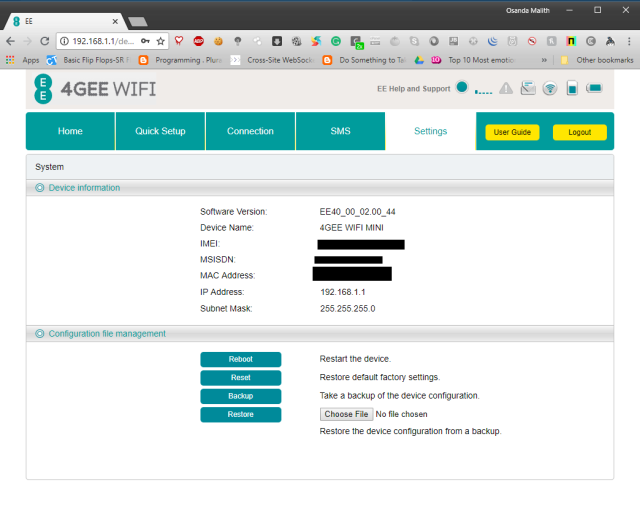The image size is (640, 523).
Task: Click the Google Drive bookmark icon
Action: coord(419,60)
